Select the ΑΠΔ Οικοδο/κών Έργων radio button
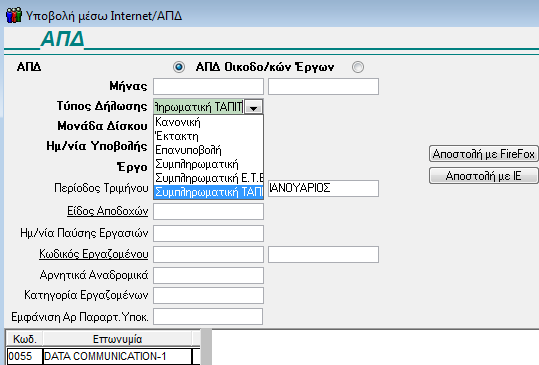 tap(358, 67)
